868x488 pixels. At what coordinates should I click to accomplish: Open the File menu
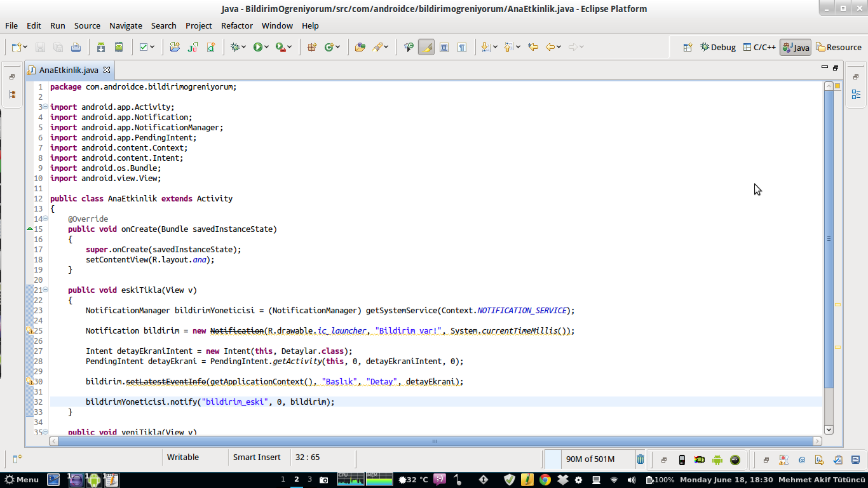tap(11, 25)
